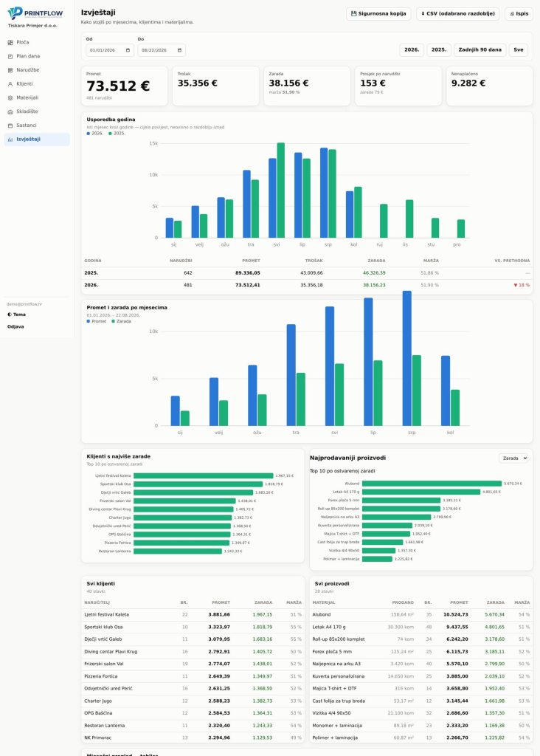
Task: Open Skladište warehouse icon
Action: point(10,112)
